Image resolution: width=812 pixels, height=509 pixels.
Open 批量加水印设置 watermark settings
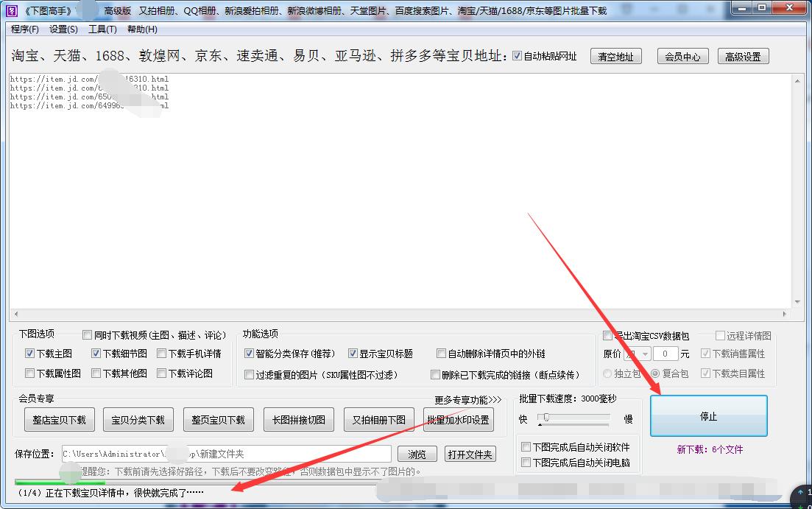click(x=457, y=421)
